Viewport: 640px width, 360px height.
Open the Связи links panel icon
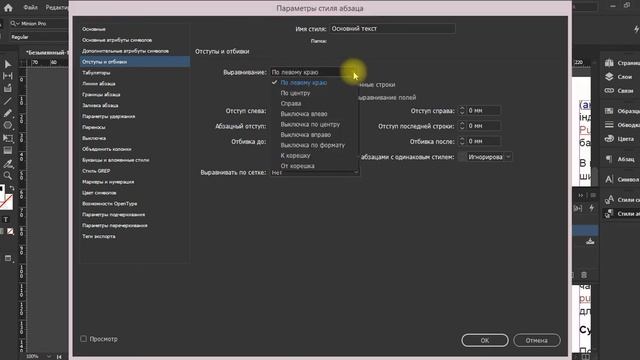point(609,90)
